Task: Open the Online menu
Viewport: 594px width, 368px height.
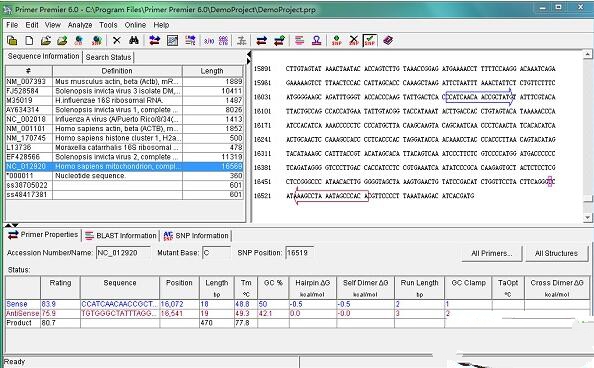Action: (x=135, y=25)
